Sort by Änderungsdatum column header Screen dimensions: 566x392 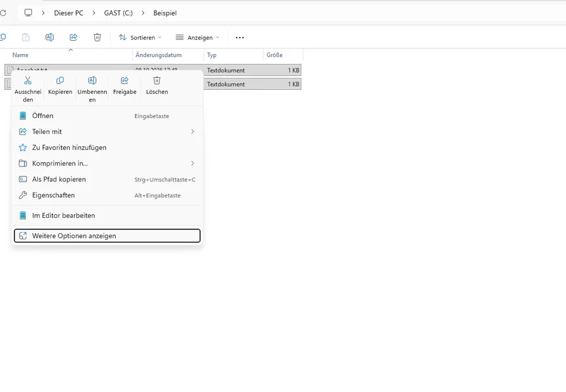(168, 55)
